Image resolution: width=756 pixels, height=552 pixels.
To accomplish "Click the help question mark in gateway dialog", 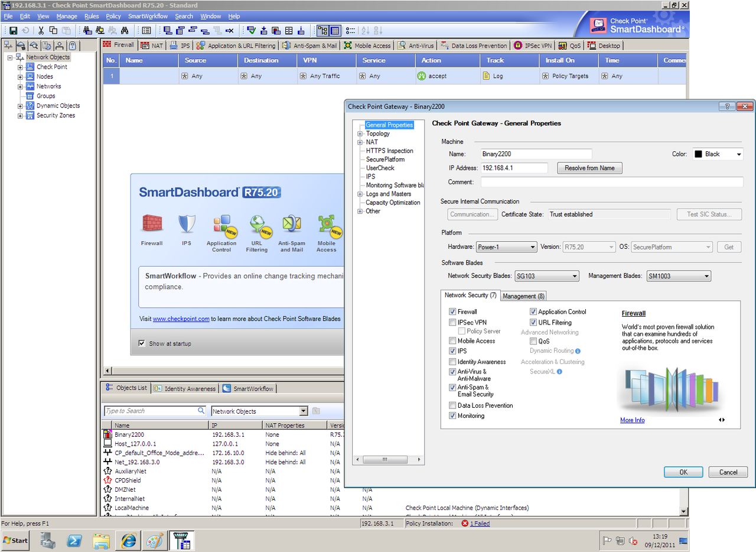I will point(726,106).
